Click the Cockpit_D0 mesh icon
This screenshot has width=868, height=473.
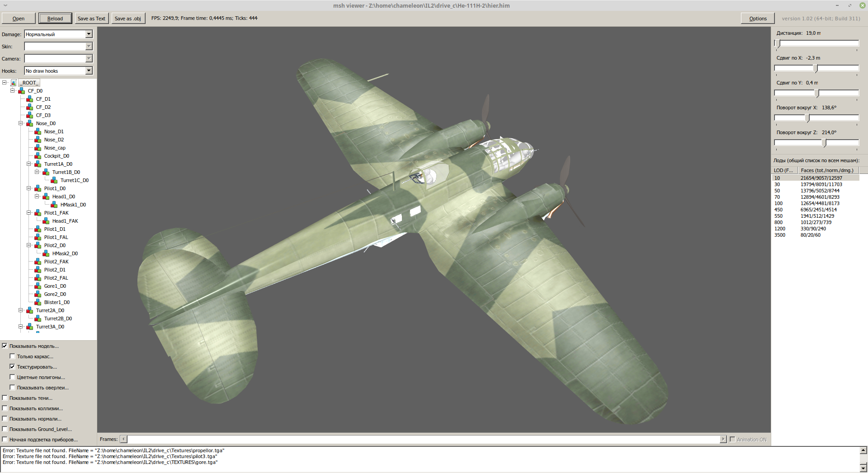point(38,156)
